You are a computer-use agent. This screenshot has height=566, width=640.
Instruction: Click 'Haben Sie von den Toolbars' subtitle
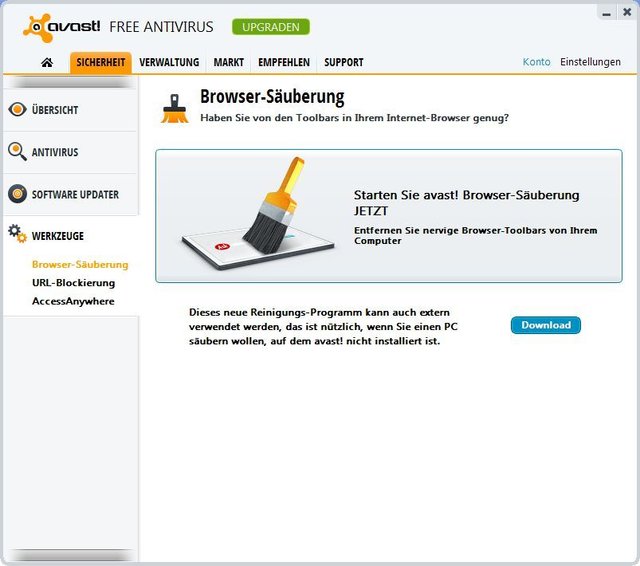[x=354, y=118]
